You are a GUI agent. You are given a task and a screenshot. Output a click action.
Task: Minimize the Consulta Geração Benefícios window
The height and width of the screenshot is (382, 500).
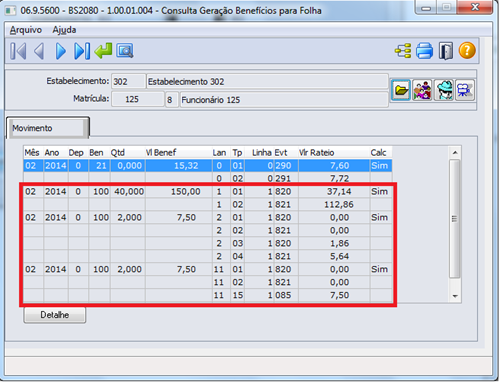[x=426, y=7]
